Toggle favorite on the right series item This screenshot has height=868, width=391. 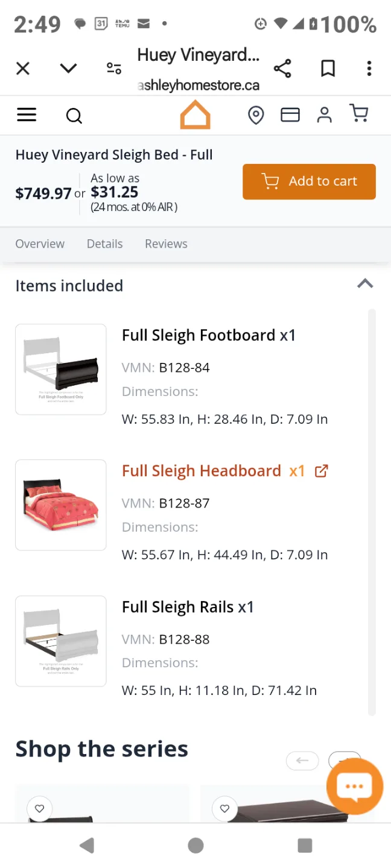tap(224, 808)
